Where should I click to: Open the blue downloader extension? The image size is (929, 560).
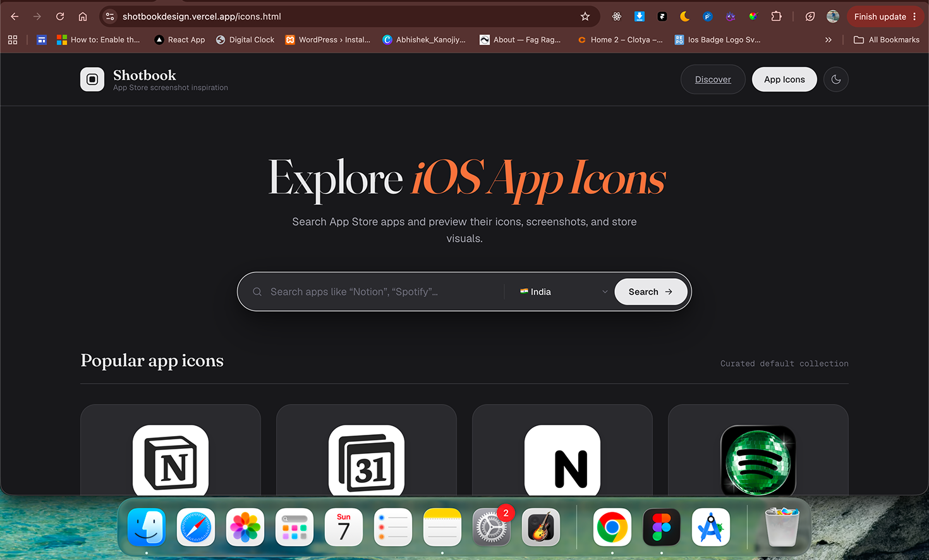pyautogui.click(x=640, y=16)
